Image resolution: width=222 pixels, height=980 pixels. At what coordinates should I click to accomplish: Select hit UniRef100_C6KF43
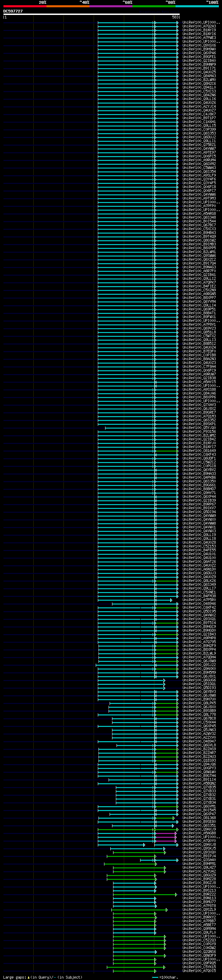tap(199, 454)
